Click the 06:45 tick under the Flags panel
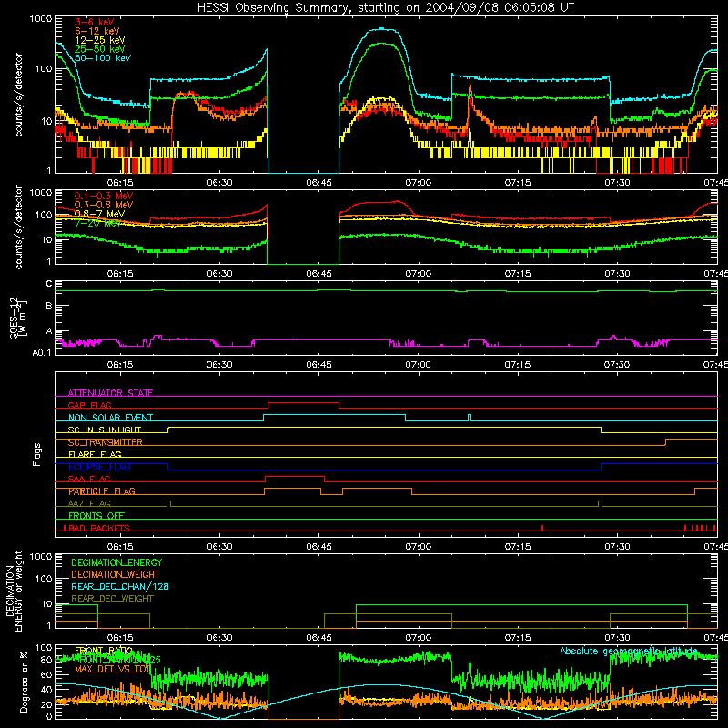 (x=319, y=547)
